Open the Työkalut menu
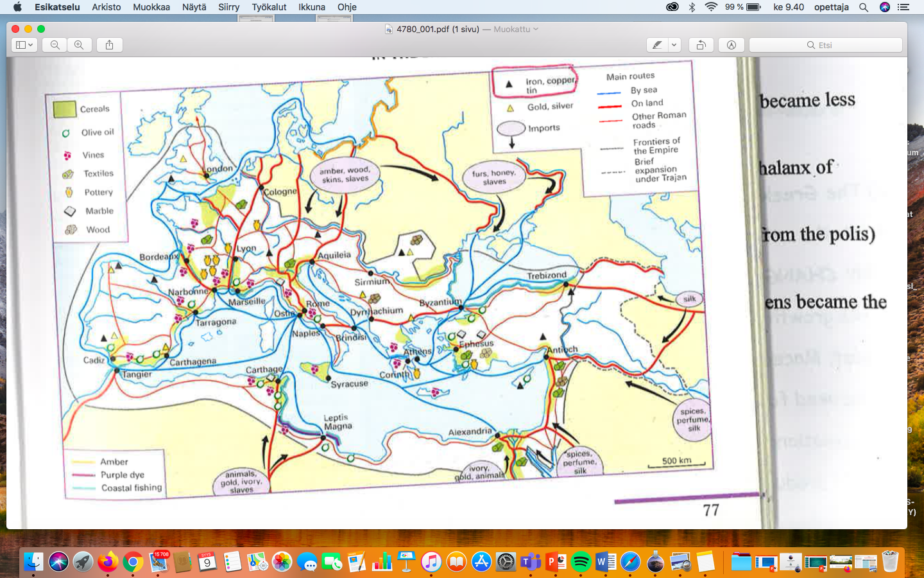Screen dimensions: 924x578 269,7
